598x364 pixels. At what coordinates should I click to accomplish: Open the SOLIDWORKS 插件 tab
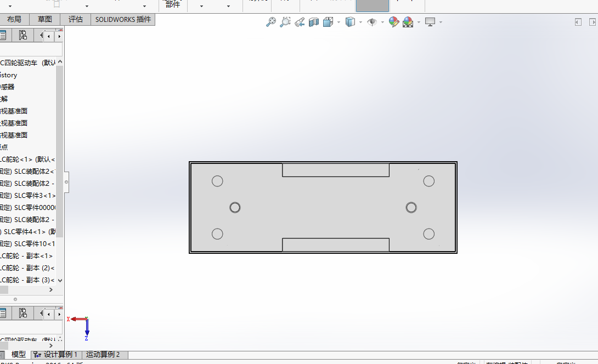click(123, 19)
